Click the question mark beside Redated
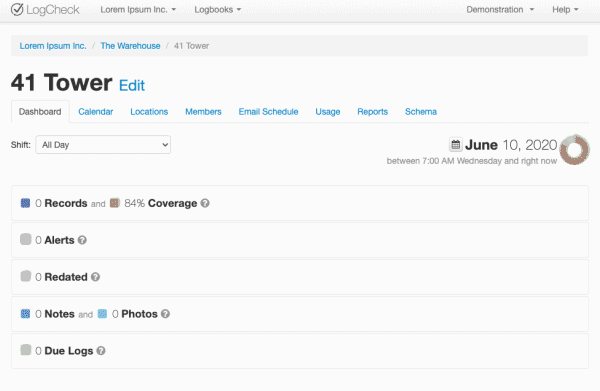The image size is (600, 391). 96,277
